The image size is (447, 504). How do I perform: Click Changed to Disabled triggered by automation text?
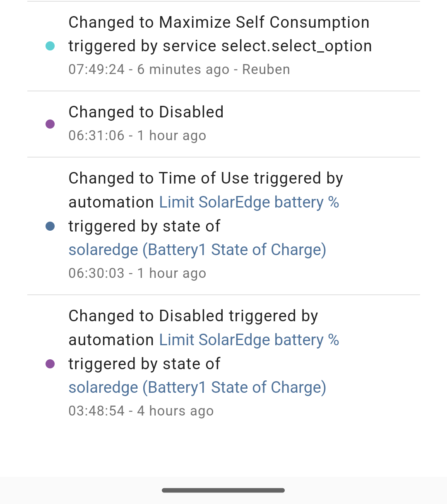193,316
